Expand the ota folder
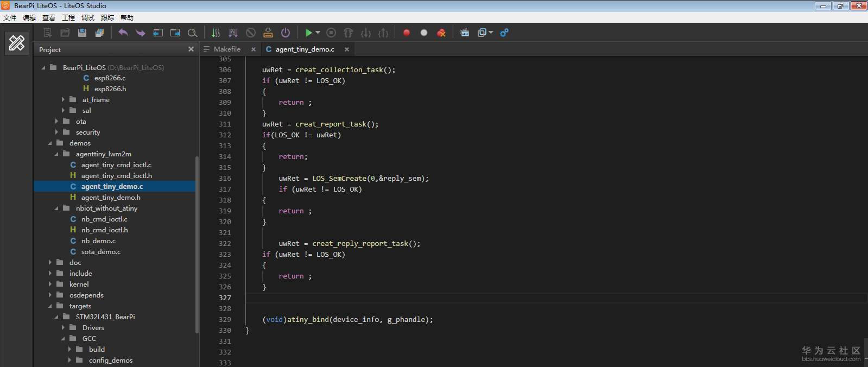The image size is (868, 367). click(x=56, y=121)
